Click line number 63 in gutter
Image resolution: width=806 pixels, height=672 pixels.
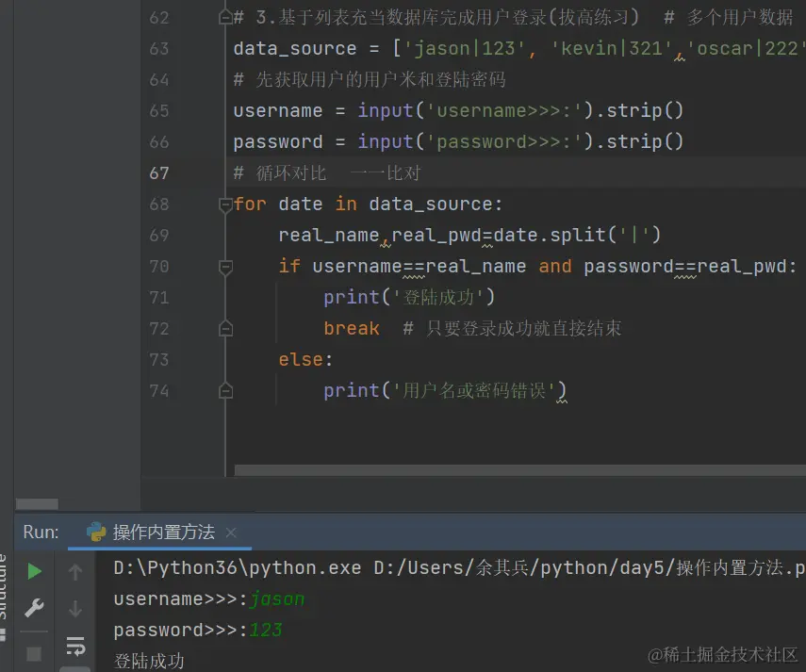[x=158, y=49]
